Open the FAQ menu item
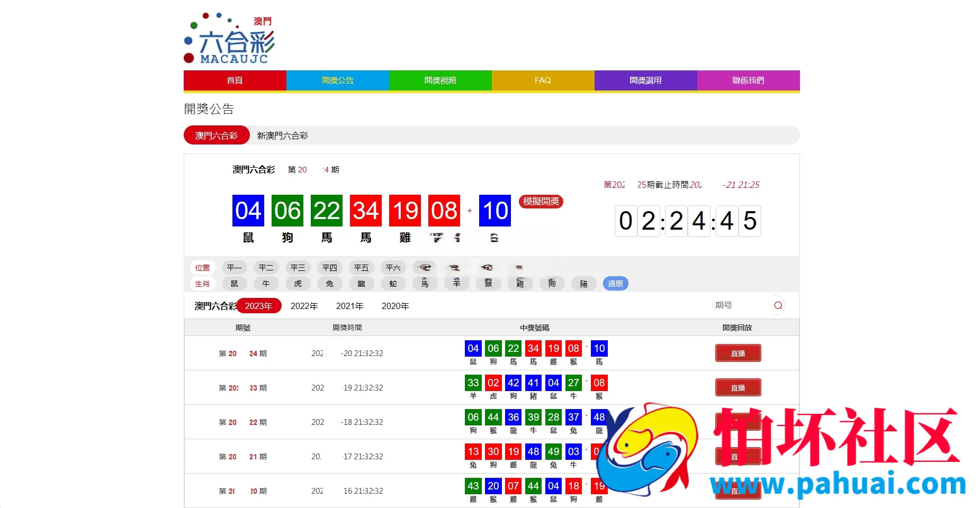Screen dimensions: 980x508 pos(543,80)
